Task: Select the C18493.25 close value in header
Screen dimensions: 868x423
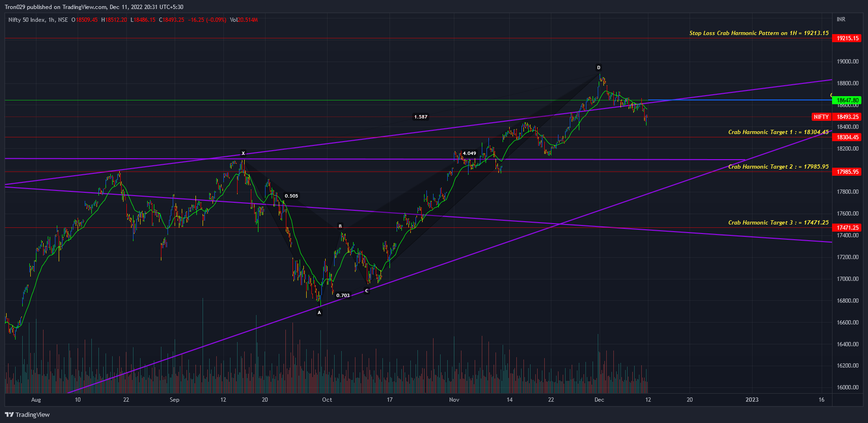Action: click(x=171, y=20)
